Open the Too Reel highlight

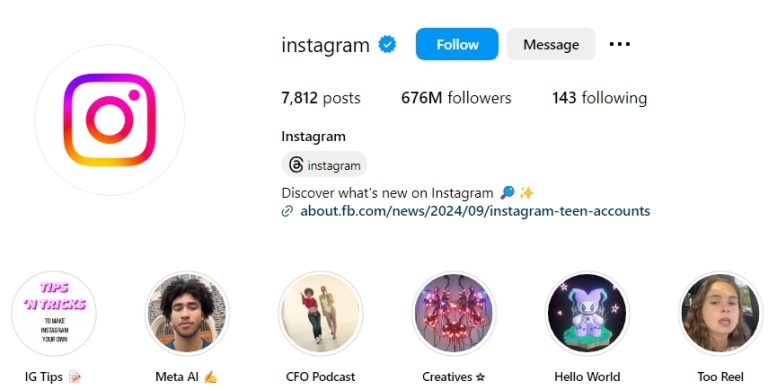coord(721,314)
